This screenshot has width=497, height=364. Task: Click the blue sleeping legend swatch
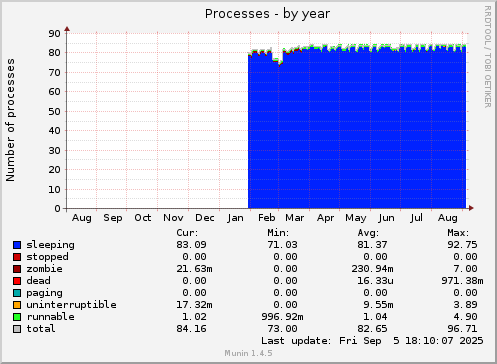click(17, 245)
